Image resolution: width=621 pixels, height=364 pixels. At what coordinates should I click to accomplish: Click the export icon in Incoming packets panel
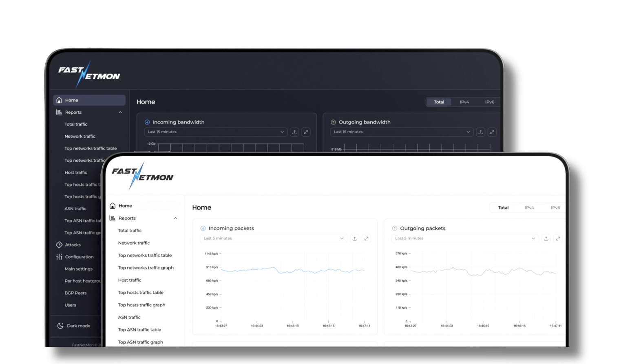354,238
